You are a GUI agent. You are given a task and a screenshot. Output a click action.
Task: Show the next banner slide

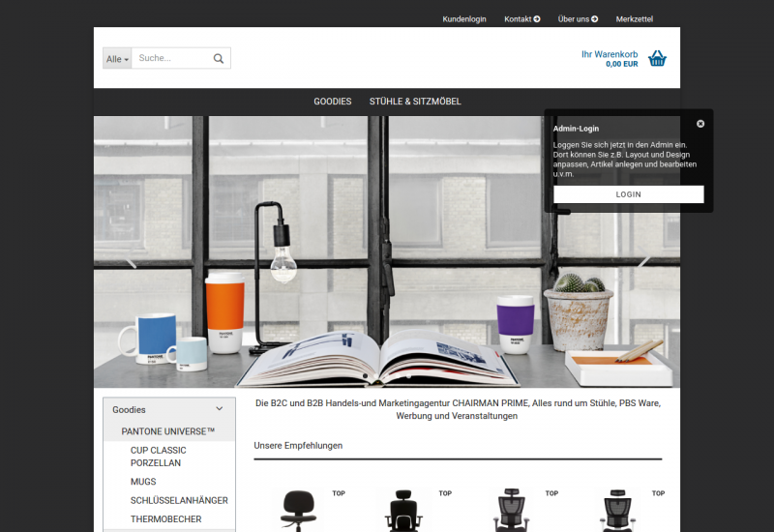click(643, 261)
